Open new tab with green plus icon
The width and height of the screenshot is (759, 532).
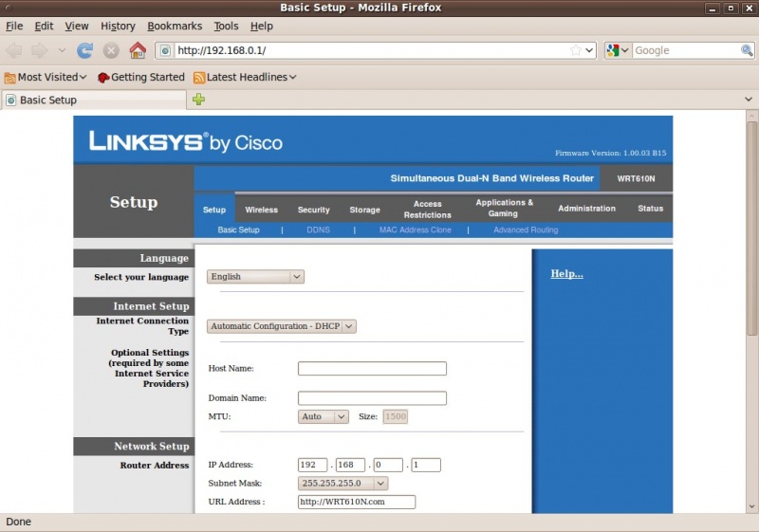pos(198,100)
